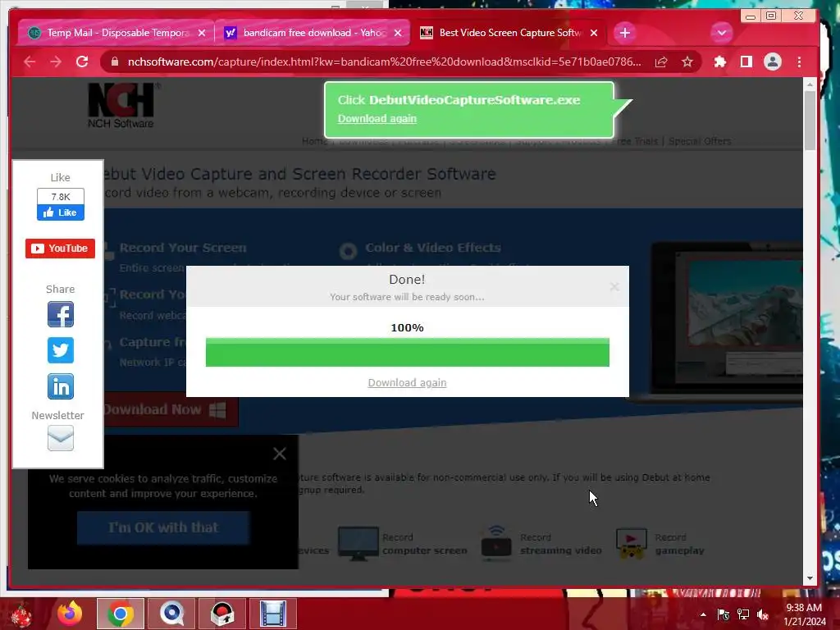Click the page scrollbar down arrow
The image size is (840, 630).
pyautogui.click(x=810, y=578)
